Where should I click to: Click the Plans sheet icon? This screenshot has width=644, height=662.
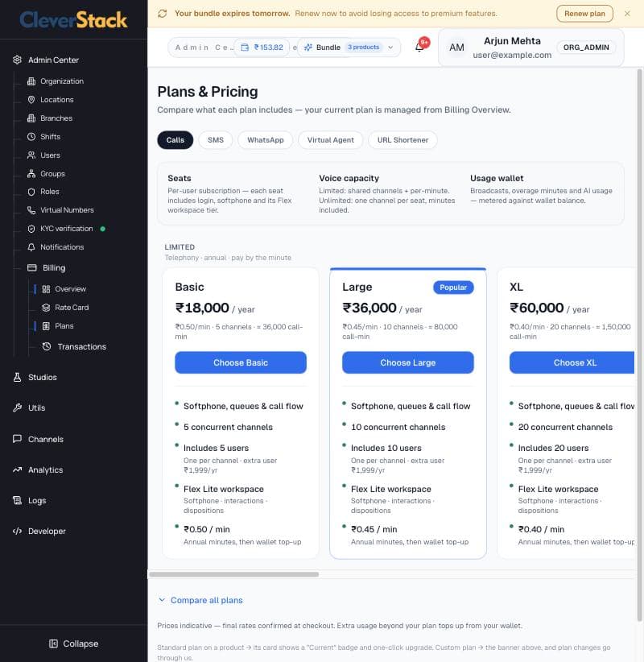coord(46,326)
